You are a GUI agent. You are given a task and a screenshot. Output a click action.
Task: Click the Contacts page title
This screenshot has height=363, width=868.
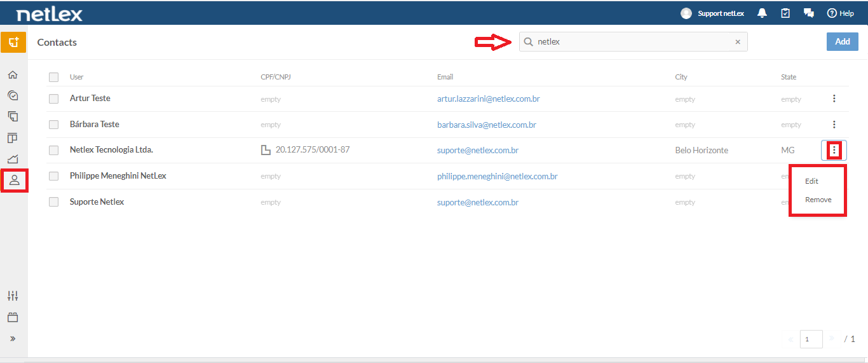(x=57, y=42)
